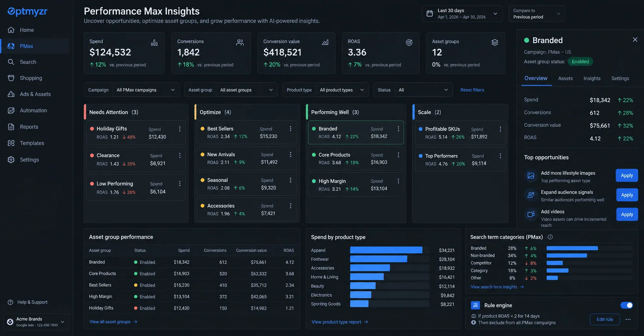Switch to the Settings tab in Branded panel

pos(620,78)
